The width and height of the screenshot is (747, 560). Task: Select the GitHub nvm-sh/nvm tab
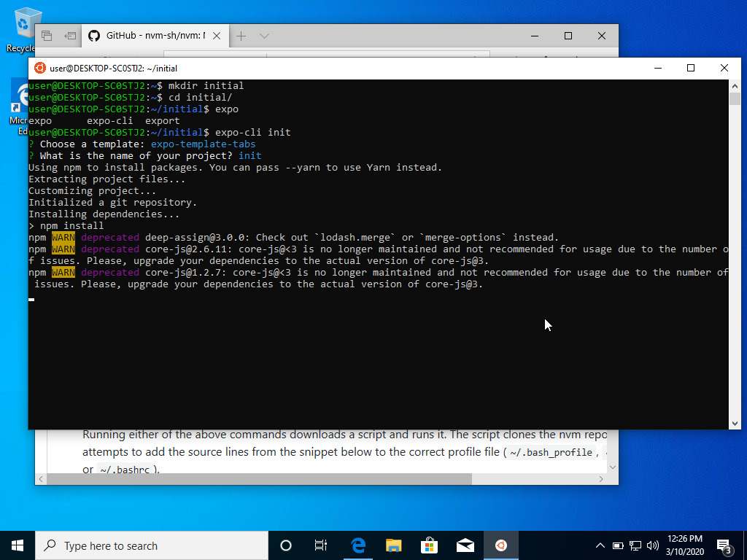tap(156, 36)
